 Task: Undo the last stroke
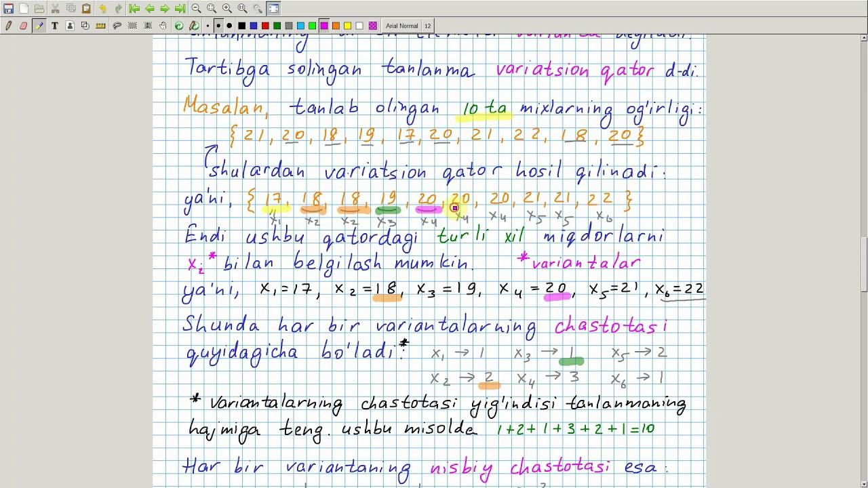[102, 9]
